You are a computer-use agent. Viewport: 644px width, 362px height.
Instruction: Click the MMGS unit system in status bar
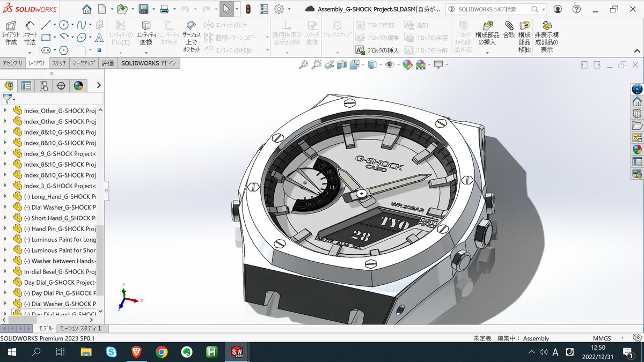click(602, 338)
